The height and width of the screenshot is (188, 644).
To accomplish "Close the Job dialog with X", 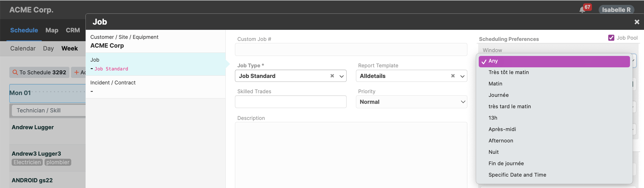I will (x=637, y=22).
